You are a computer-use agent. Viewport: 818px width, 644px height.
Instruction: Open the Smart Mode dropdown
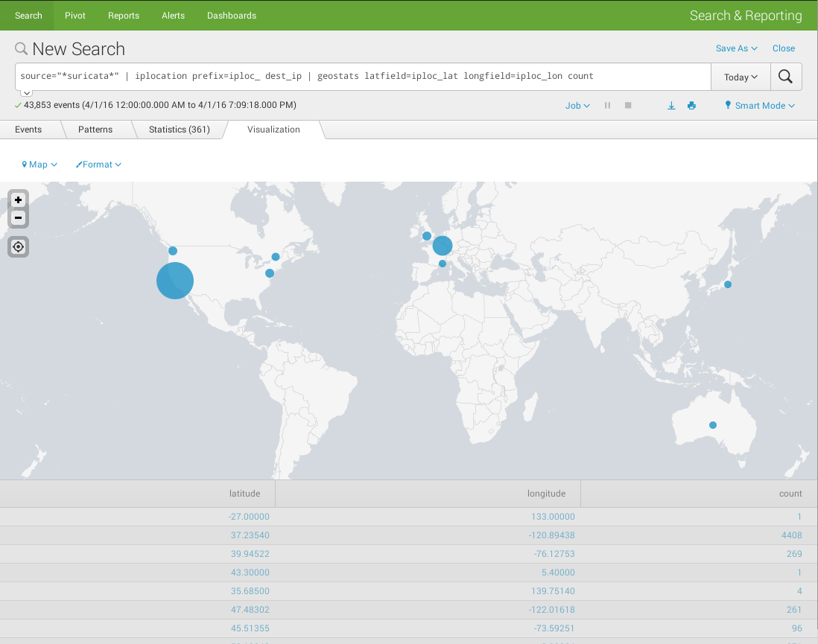[760, 106]
